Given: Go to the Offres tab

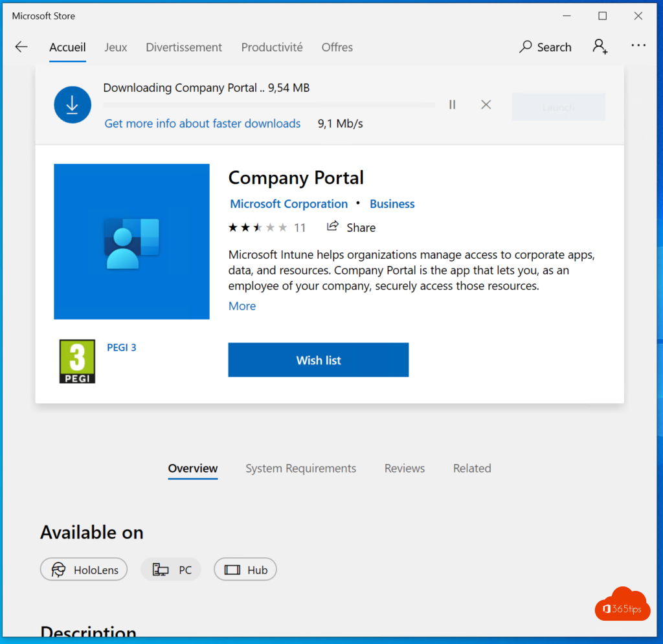Looking at the screenshot, I should [x=337, y=47].
